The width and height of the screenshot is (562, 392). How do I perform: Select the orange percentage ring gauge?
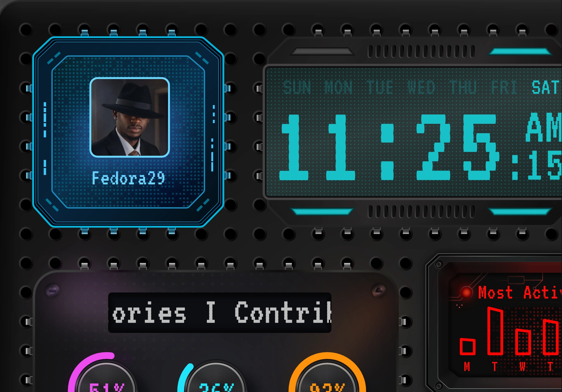[327, 373]
